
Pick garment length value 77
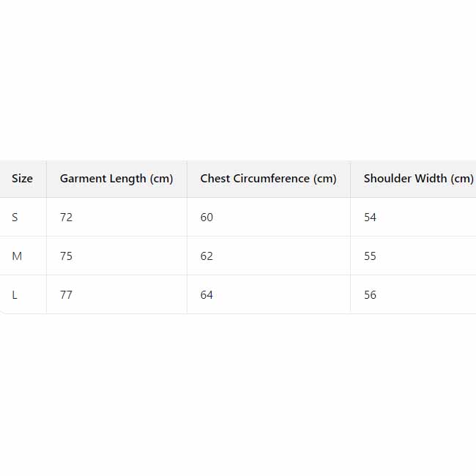pos(67,295)
